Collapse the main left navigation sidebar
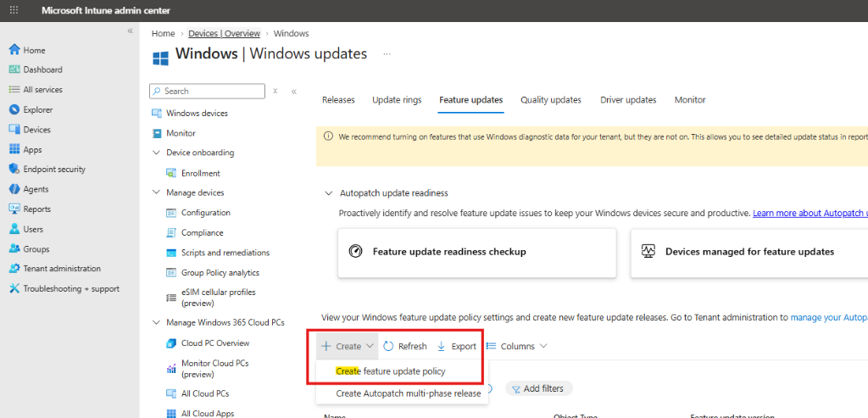The image size is (868, 418). (130, 31)
